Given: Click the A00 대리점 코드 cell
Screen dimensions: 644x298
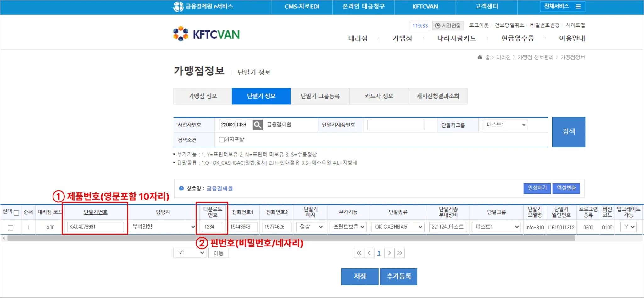Looking at the screenshot, I should point(50,228).
